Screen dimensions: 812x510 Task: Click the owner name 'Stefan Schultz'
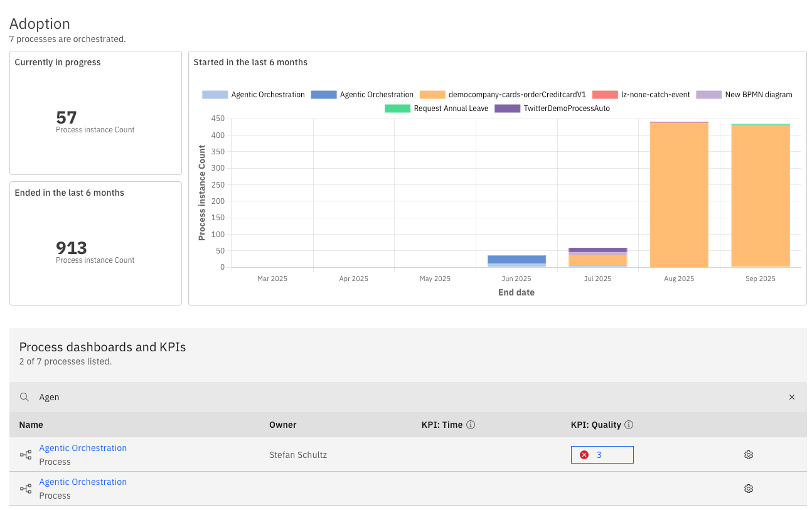298,455
